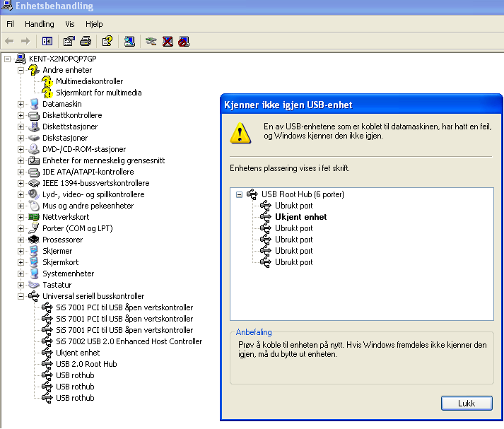
Task: Click the Porter (COM og LPT) icon
Action: [34, 228]
